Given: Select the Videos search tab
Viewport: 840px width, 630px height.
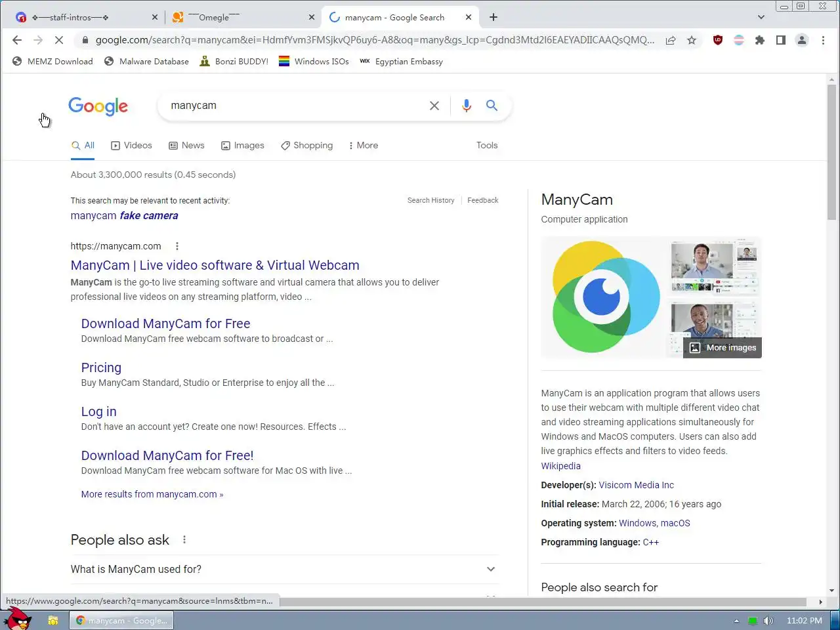Looking at the screenshot, I should coord(131,146).
